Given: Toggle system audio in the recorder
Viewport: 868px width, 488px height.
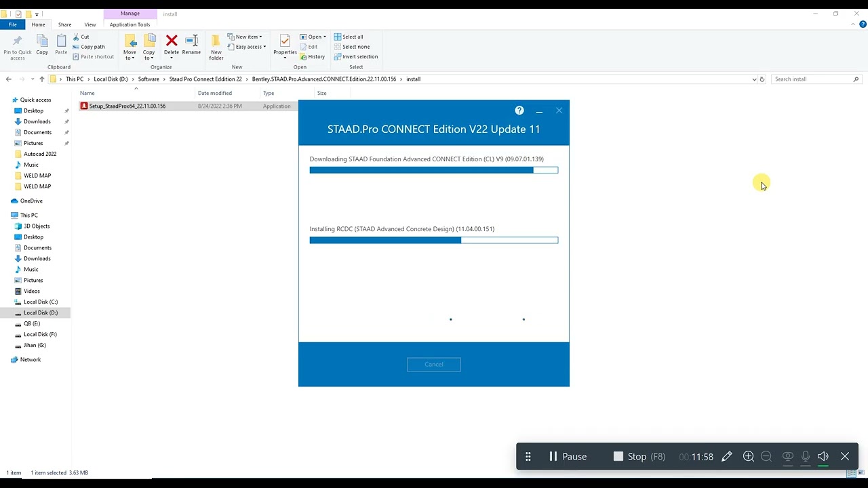Looking at the screenshot, I should click(823, 457).
